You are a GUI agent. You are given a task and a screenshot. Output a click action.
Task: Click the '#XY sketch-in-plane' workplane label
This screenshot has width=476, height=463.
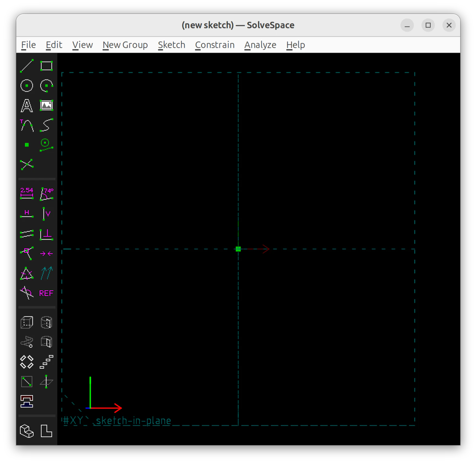point(117,420)
